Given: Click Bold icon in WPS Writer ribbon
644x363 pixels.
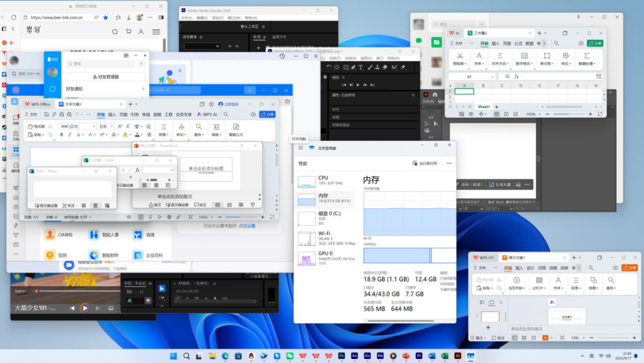Looking at the screenshot, I should (x=62, y=135).
